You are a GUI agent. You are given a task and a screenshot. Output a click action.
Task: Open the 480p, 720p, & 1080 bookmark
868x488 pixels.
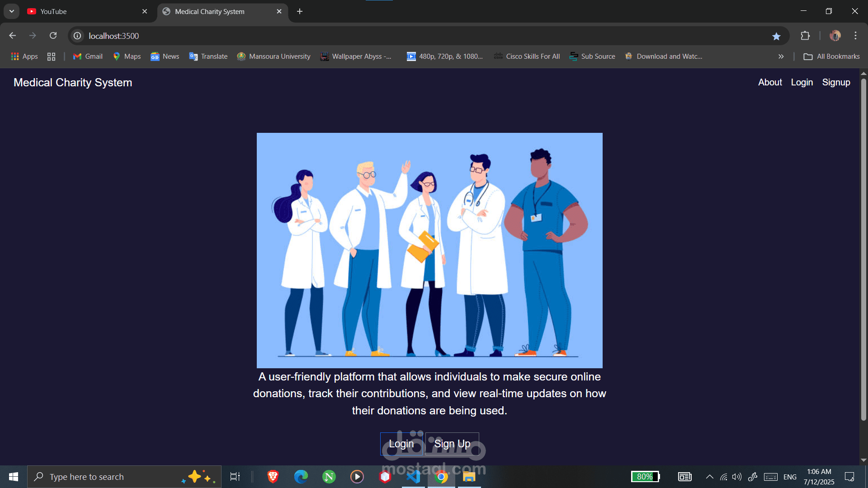445,56
